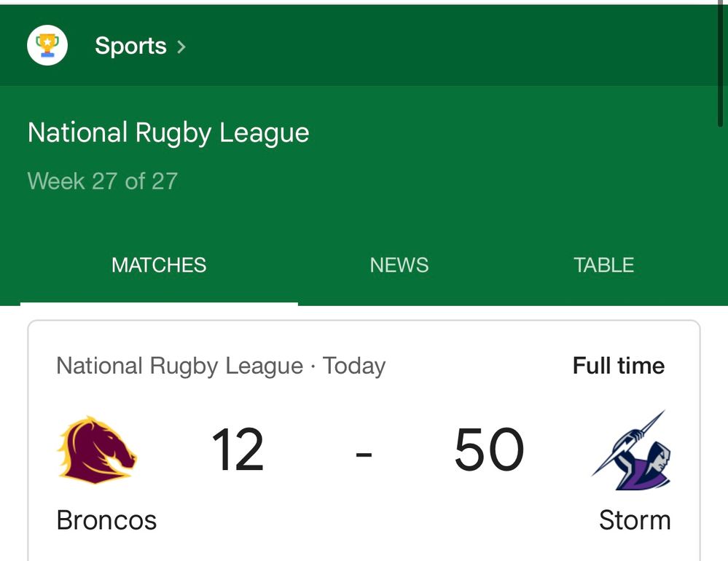Select the National Rugby League heading

[x=168, y=133]
